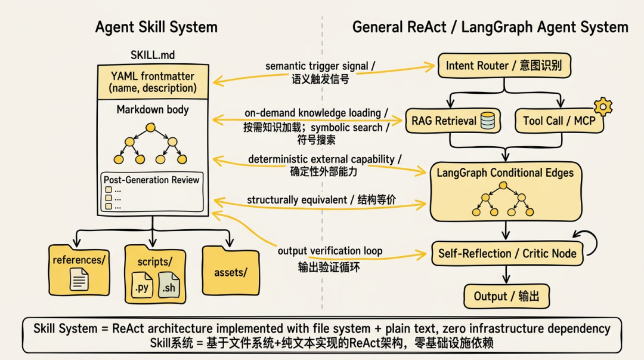Click the gear icon on Tool Call / MCP
The height and width of the screenshot is (360, 644).
[x=603, y=106]
